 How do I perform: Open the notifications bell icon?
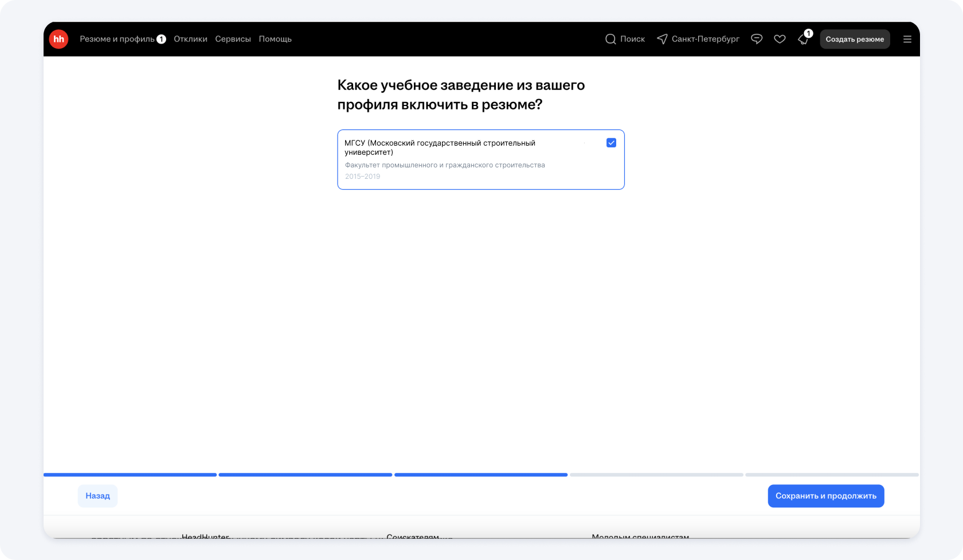[803, 39]
